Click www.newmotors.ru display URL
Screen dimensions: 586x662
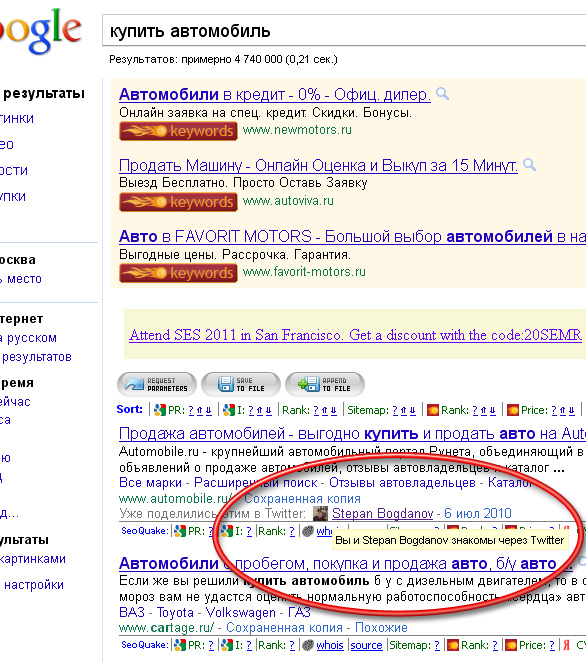(x=297, y=130)
